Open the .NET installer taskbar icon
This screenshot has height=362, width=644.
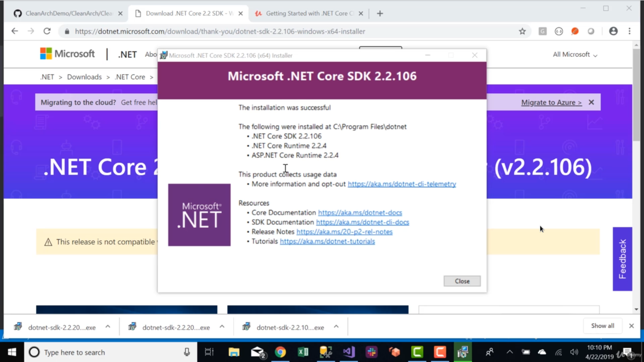[x=463, y=352]
